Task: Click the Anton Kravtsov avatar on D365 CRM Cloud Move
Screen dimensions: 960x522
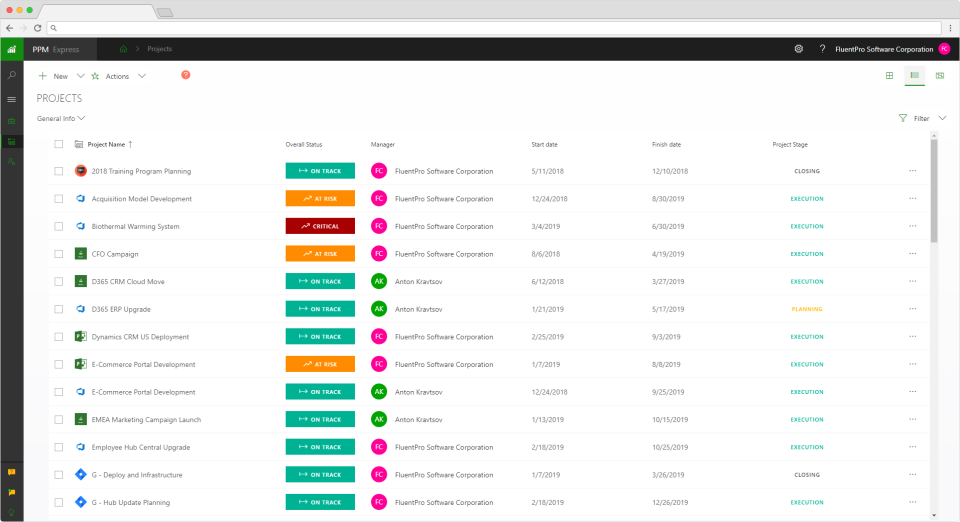Action: point(379,282)
